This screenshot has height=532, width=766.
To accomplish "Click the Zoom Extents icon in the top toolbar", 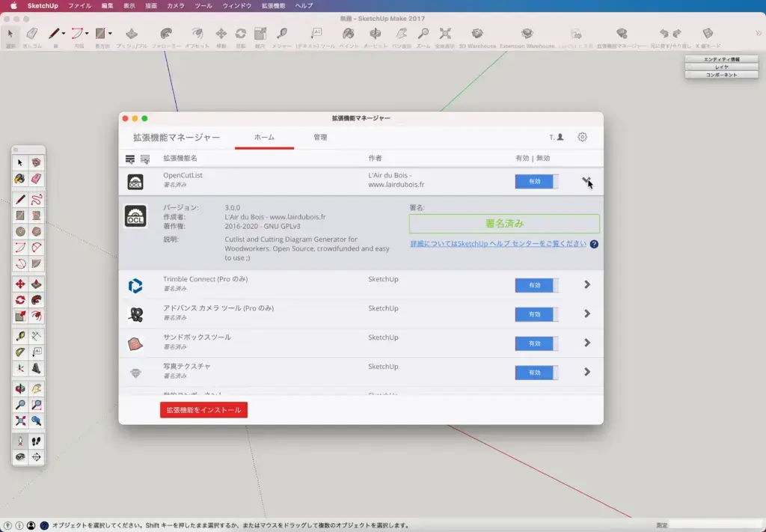I will point(445,34).
